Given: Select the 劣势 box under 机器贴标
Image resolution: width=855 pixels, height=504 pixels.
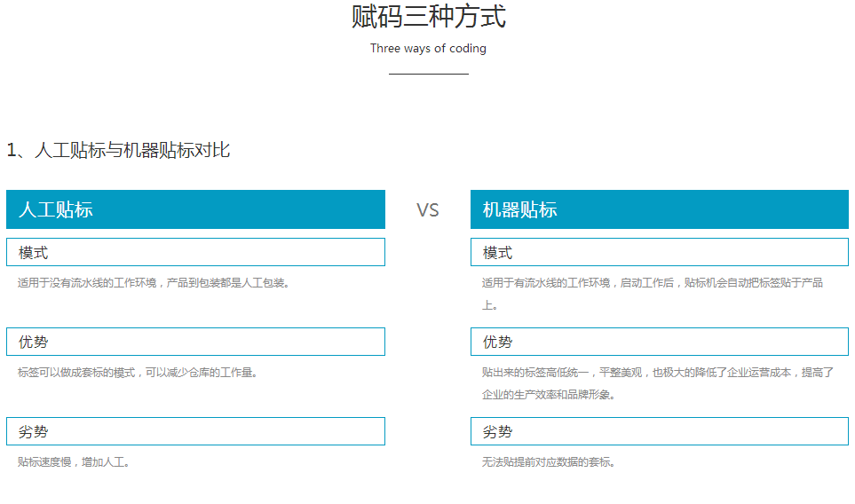Looking at the screenshot, I should coord(660,431).
